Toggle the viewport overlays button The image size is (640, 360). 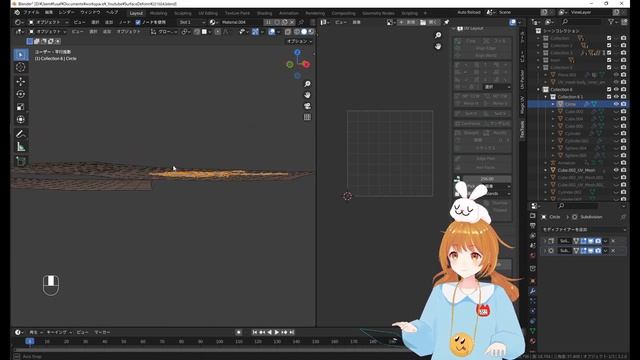coord(272,31)
